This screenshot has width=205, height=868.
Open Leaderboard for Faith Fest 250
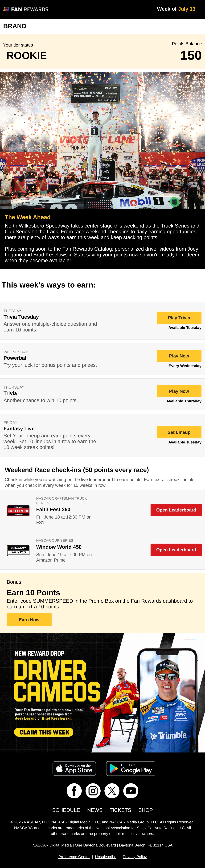point(176,510)
